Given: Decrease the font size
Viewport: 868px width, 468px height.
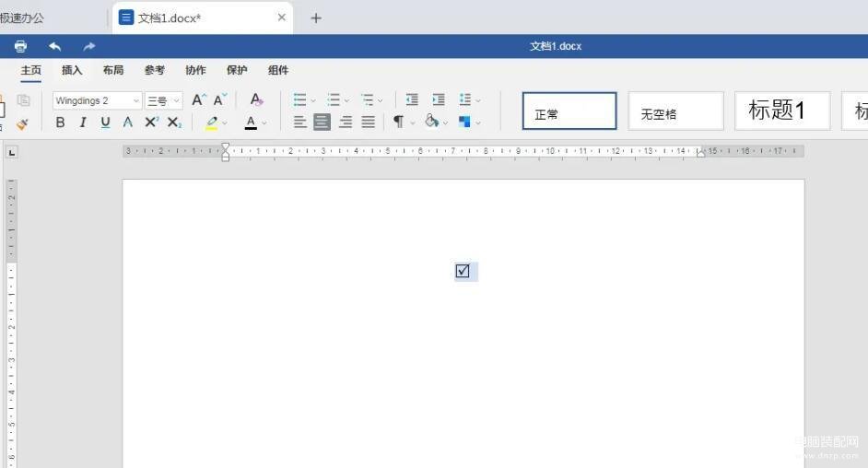Looking at the screenshot, I should click(x=220, y=100).
